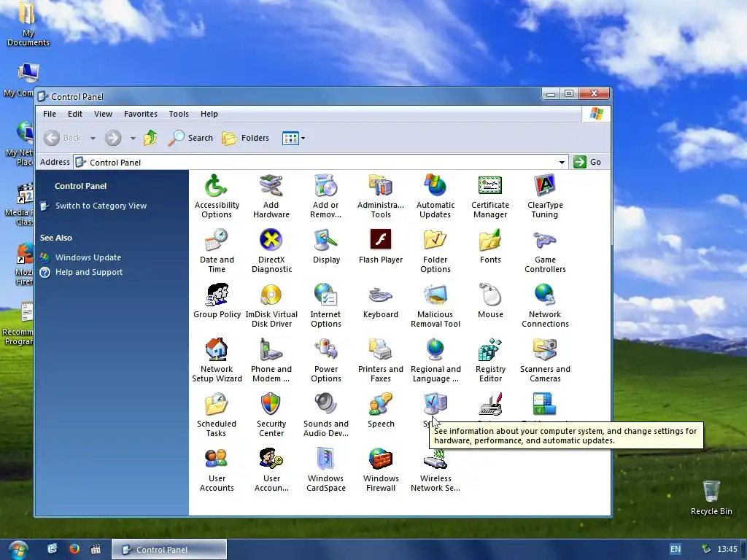Open the Help menu
The image size is (747, 560).
pyautogui.click(x=209, y=114)
